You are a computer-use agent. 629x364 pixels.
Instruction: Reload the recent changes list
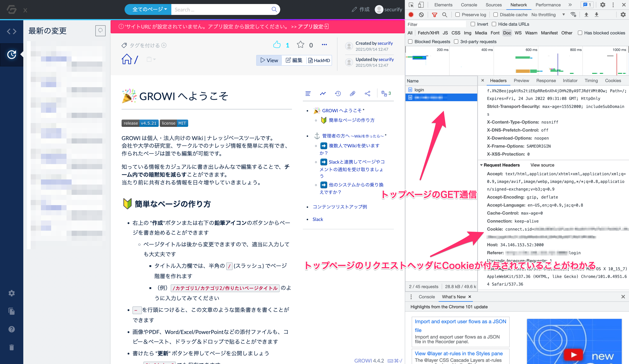pos(100,30)
